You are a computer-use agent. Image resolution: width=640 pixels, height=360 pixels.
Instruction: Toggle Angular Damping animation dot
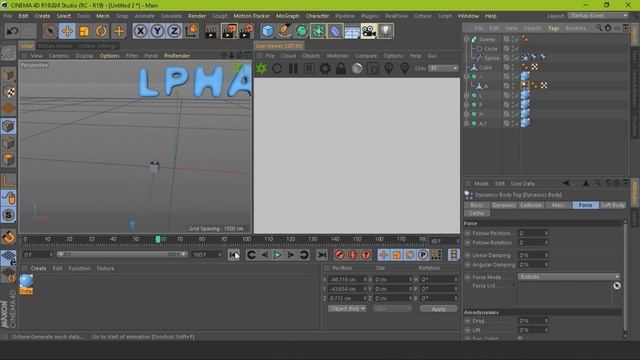468,264
